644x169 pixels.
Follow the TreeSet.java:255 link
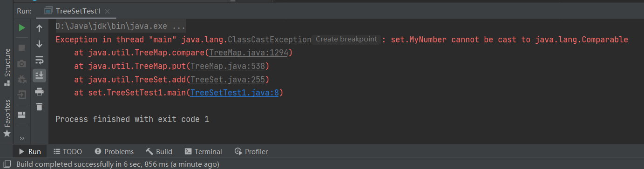pyautogui.click(x=227, y=80)
